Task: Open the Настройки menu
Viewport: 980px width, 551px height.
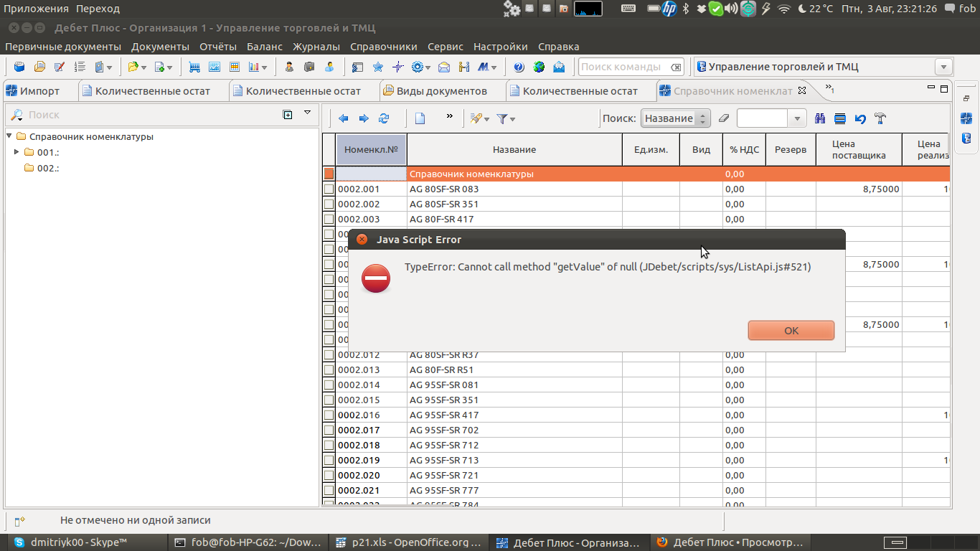Action: click(x=501, y=47)
